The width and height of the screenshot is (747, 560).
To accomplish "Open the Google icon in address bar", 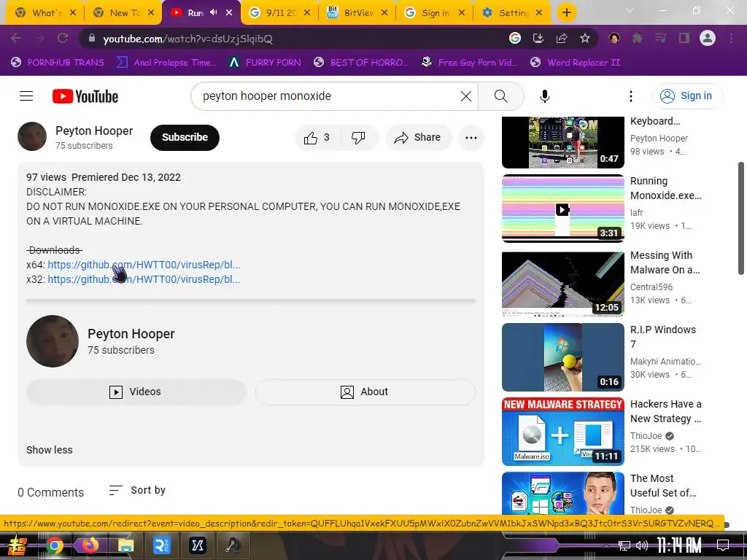I will tap(515, 38).
